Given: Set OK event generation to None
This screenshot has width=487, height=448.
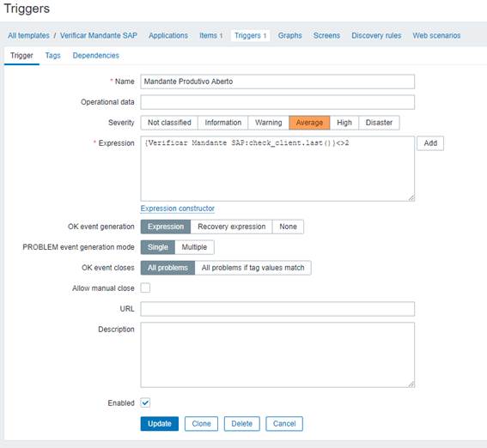Looking at the screenshot, I should pyautogui.click(x=288, y=227).
